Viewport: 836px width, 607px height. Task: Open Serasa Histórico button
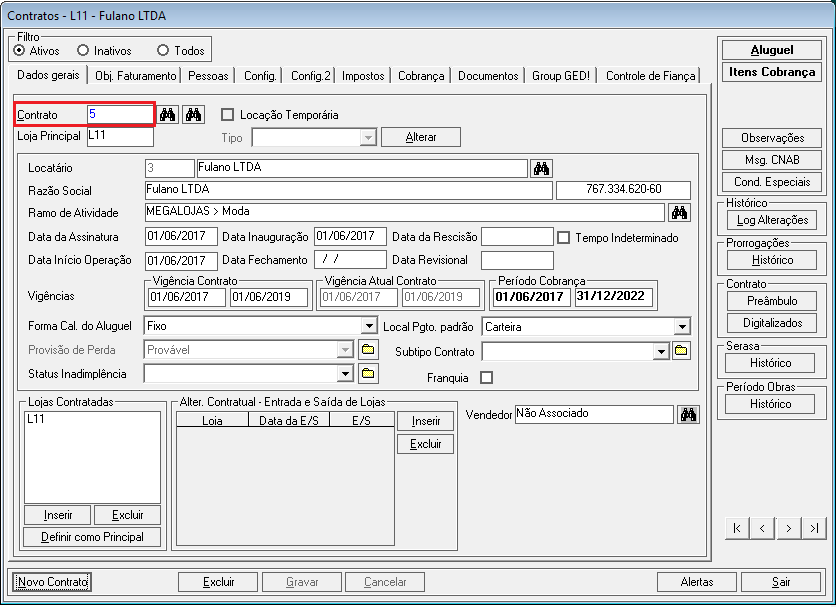point(770,363)
